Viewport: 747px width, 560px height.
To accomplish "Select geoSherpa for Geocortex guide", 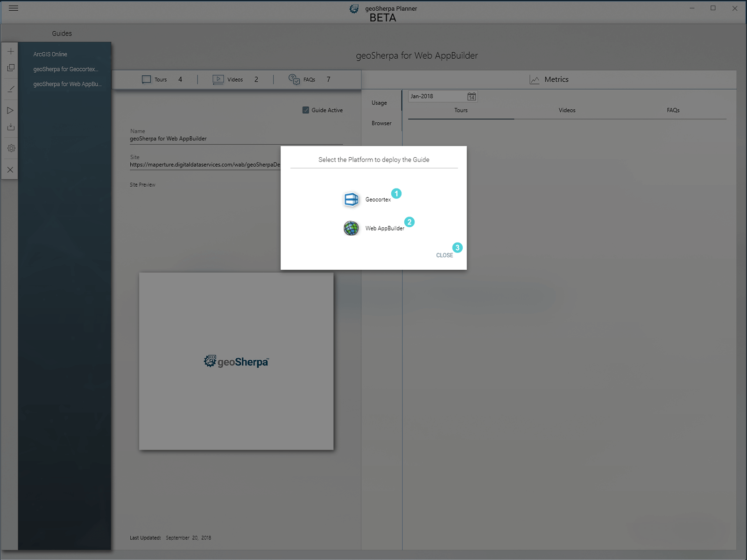I will click(66, 70).
